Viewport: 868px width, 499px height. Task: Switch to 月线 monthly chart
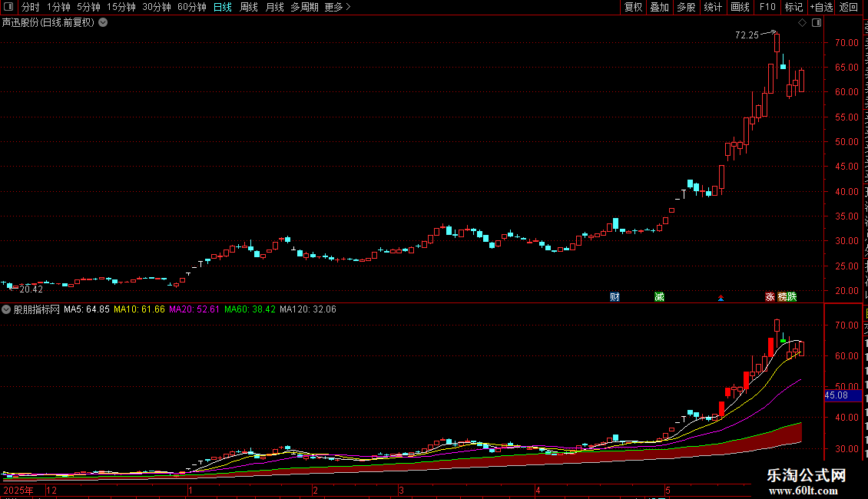274,7
